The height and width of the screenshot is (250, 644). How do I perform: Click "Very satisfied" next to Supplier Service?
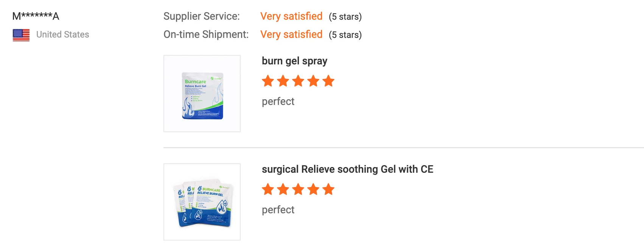click(291, 16)
